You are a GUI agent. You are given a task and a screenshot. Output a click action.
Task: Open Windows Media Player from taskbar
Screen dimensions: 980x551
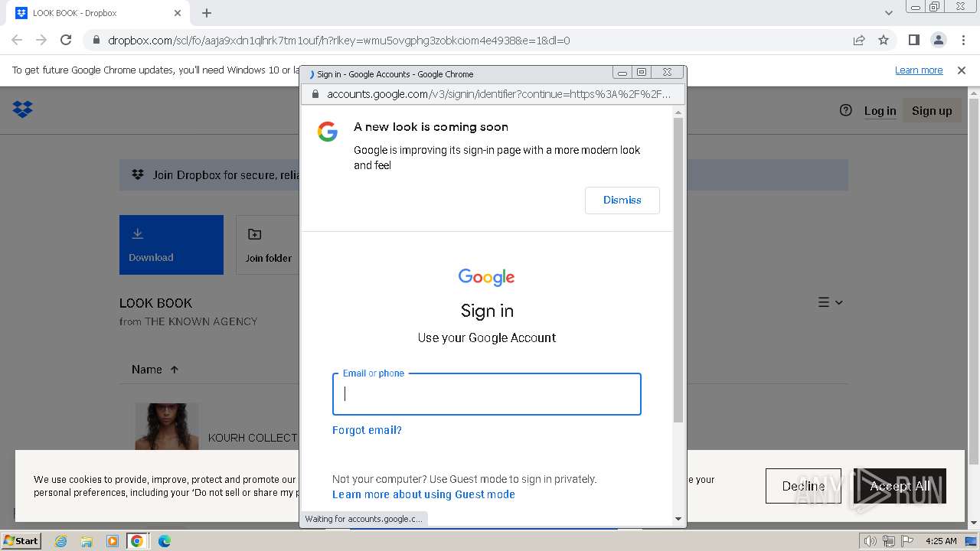pyautogui.click(x=113, y=541)
